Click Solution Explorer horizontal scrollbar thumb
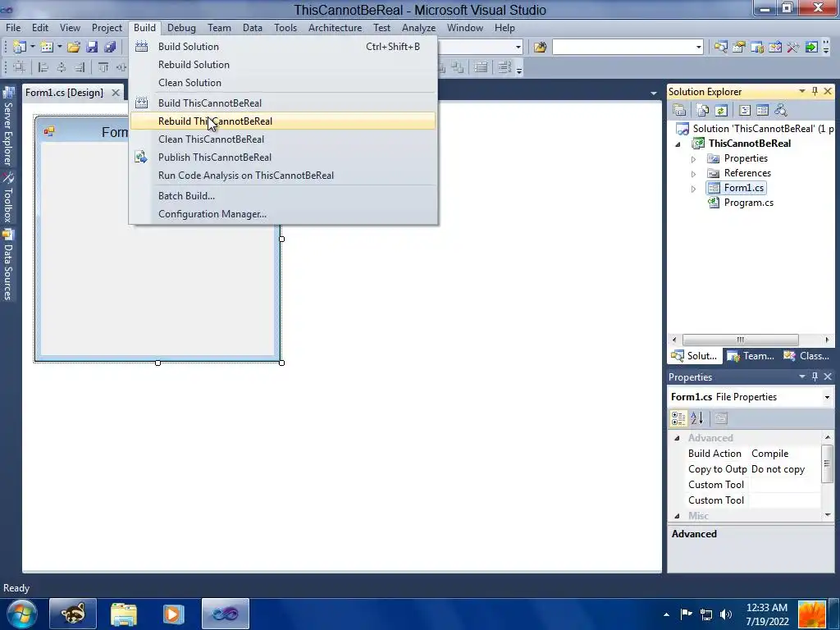The image size is (840, 630). pos(740,340)
